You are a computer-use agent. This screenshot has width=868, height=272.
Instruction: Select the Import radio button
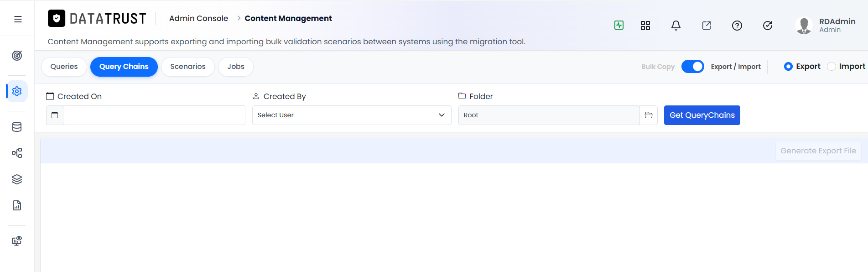point(832,67)
